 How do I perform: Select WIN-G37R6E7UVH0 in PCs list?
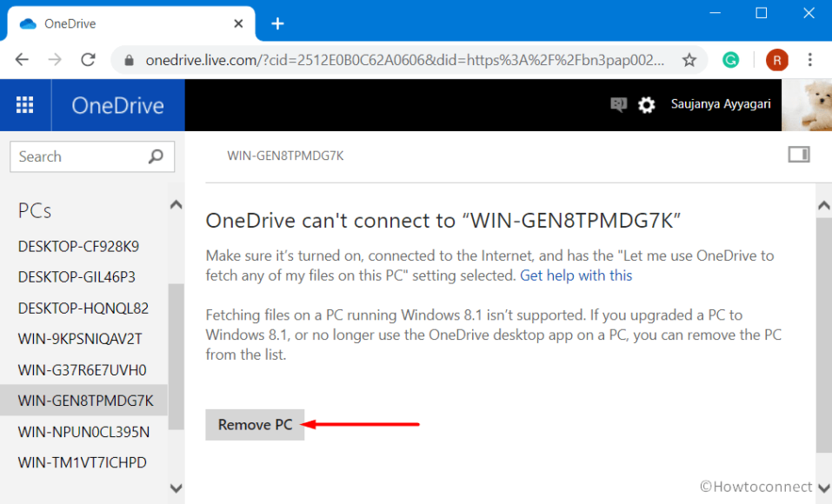coord(83,370)
